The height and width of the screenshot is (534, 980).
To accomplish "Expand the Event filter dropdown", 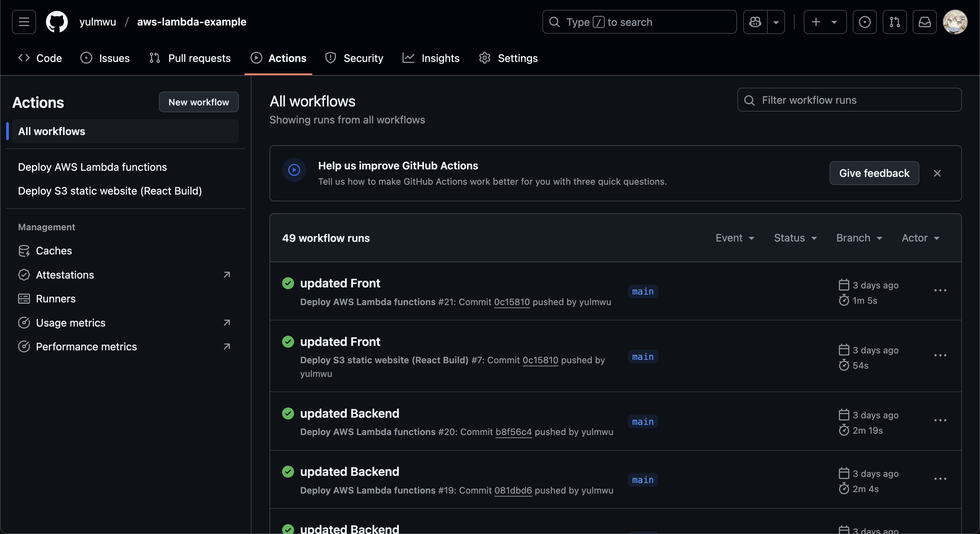I will (x=735, y=238).
